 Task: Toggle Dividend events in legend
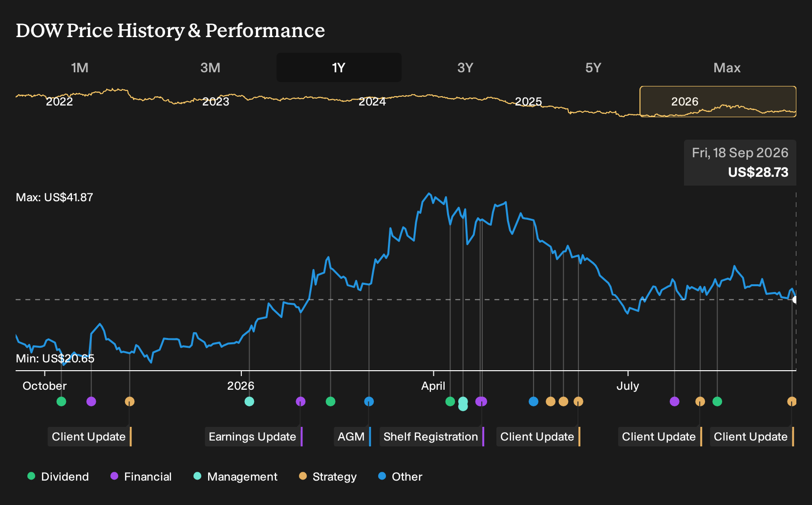point(58,477)
